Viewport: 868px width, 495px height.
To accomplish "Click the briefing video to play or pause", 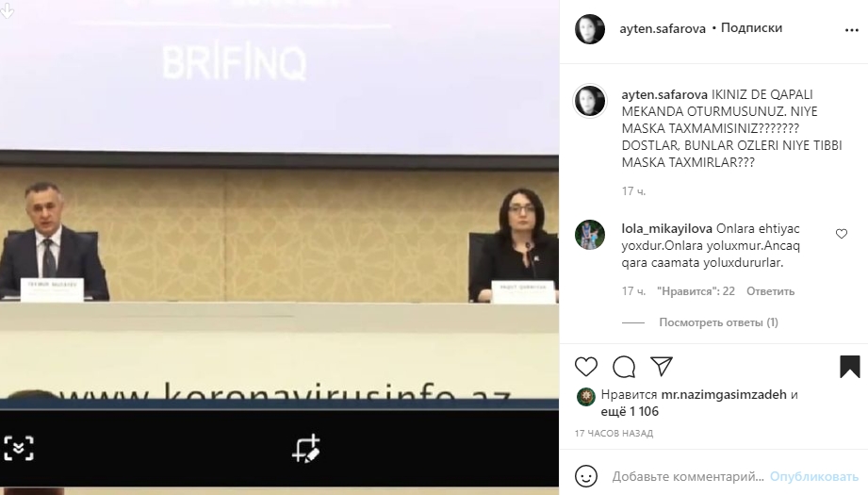I will point(279,205).
